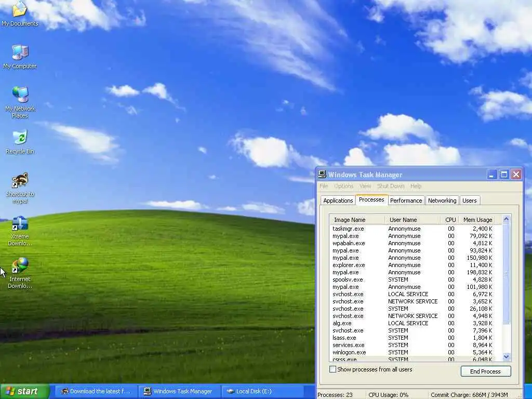This screenshot has height=399, width=532.
Task: Click the process list scroll down arrow
Action: coord(506,356)
